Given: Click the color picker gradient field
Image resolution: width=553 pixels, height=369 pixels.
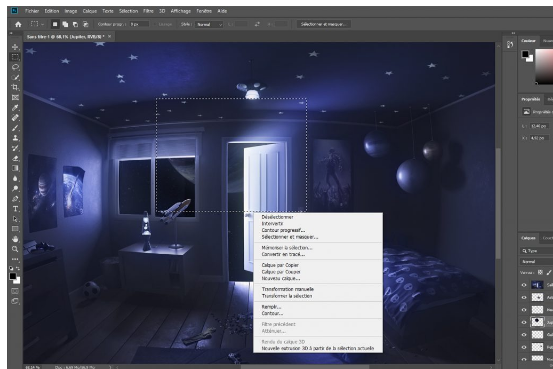Looking at the screenshot, I should (544, 66).
